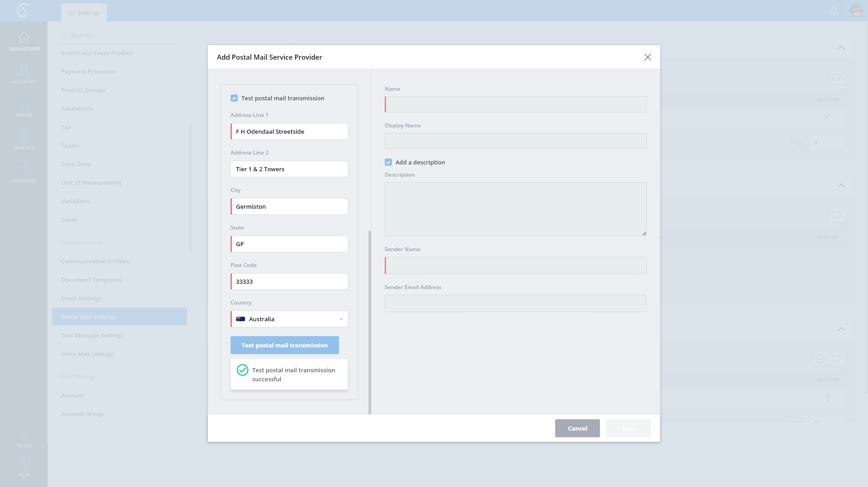Click the Test postal mail transmission button
Image resolution: width=868 pixels, height=487 pixels.
pyautogui.click(x=284, y=345)
